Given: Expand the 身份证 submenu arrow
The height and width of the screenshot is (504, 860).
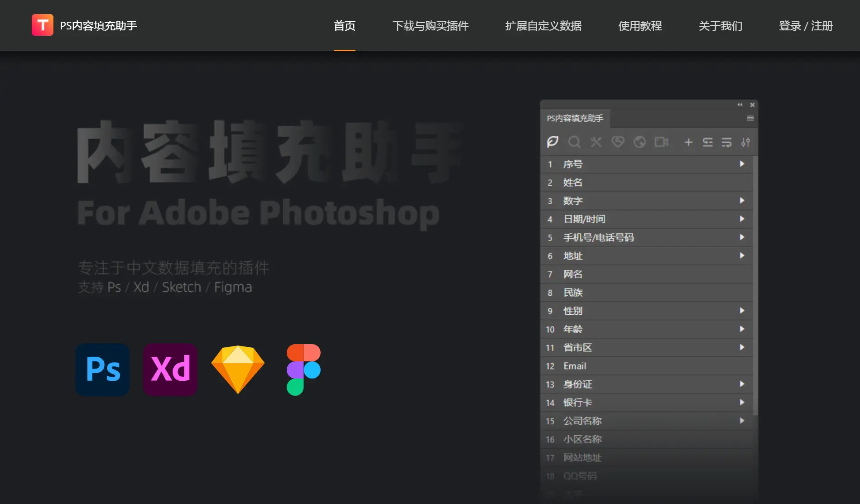Looking at the screenshot, I should coord(742,384).
